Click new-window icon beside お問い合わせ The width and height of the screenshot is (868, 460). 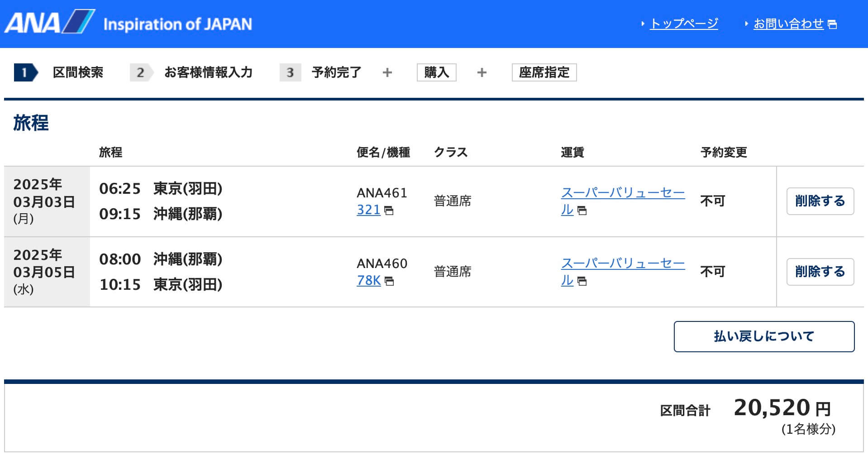tap(832, 24)
